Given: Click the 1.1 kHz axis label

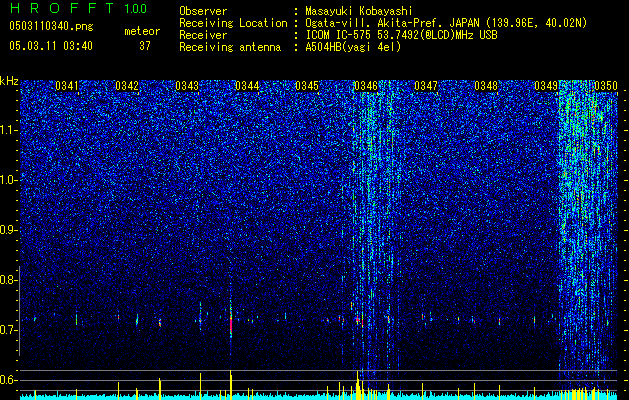Looking at the screenshot, I should (x=8, y=130).
